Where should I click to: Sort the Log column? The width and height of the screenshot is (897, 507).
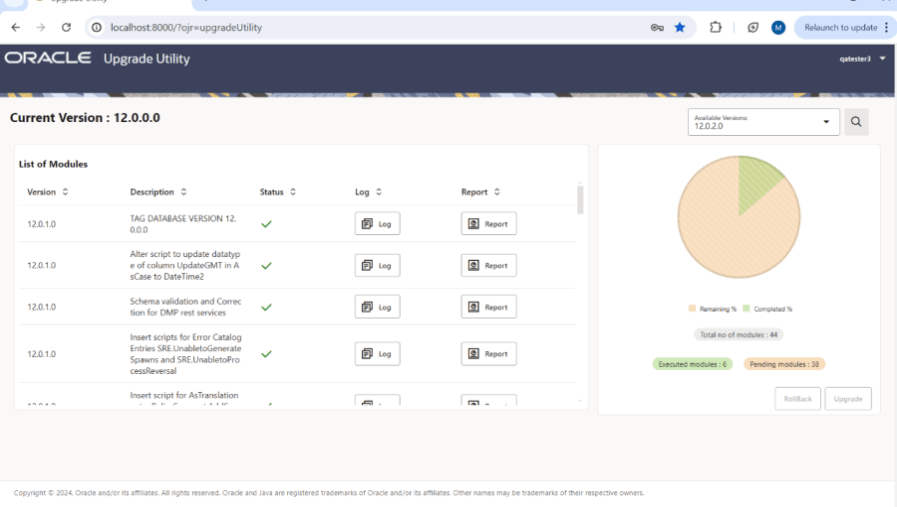click(x=379, y=192)
